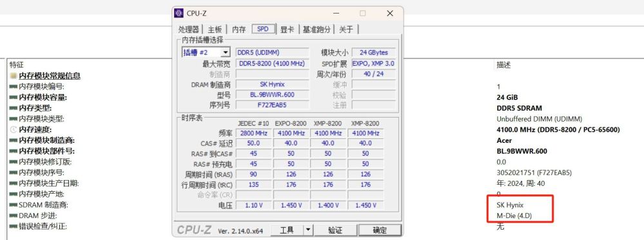The width and height of the screenshot is (644, 240).
Task: Click the chip icon beside 内存模块编号
Action: 14,87
